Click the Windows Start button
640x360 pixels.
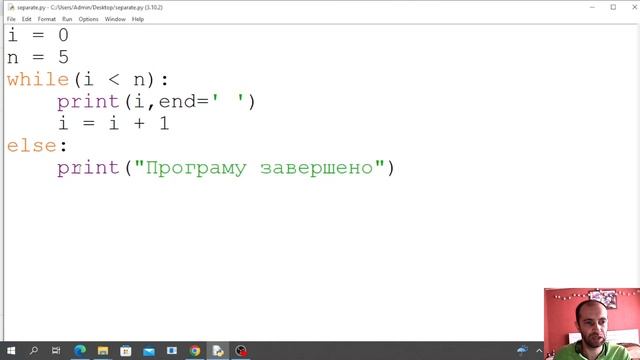[x=11, y=351]
